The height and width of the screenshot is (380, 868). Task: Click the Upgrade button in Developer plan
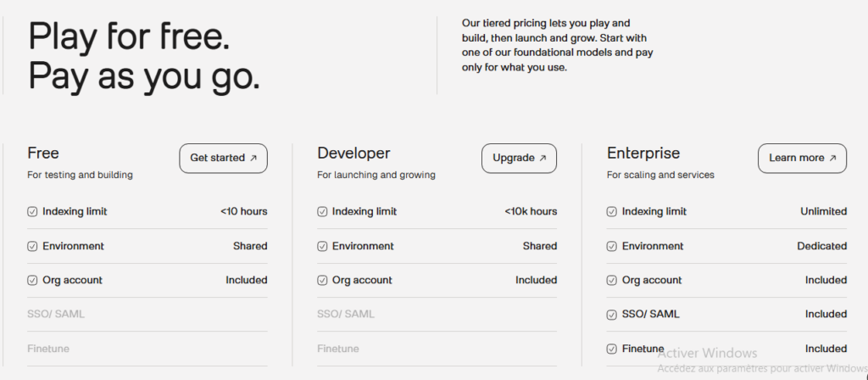tap(519, 158)
